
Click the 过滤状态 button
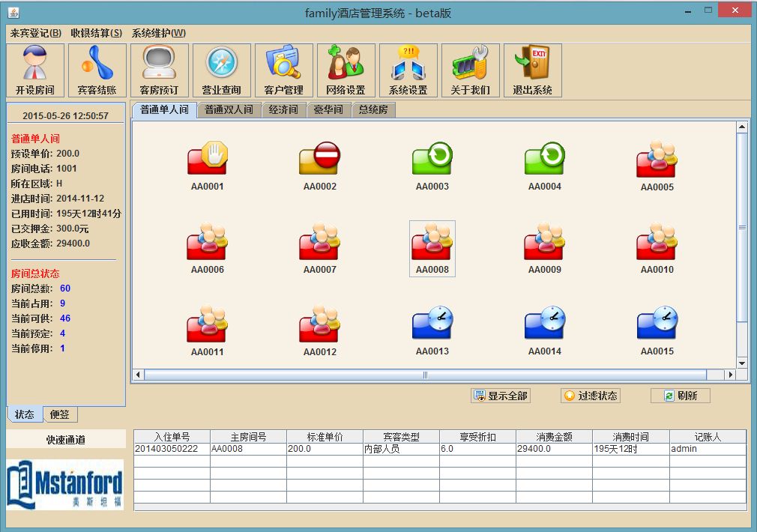click(x=591, y=396)
